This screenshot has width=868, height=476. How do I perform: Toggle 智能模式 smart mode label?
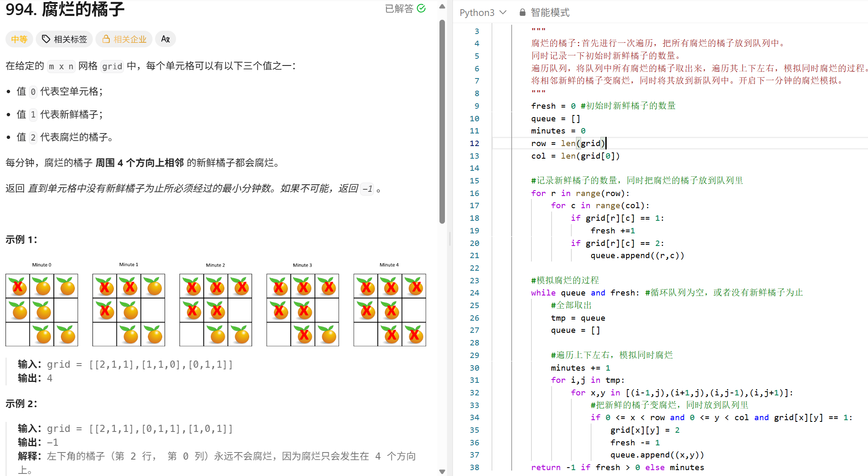pos(550,13)
